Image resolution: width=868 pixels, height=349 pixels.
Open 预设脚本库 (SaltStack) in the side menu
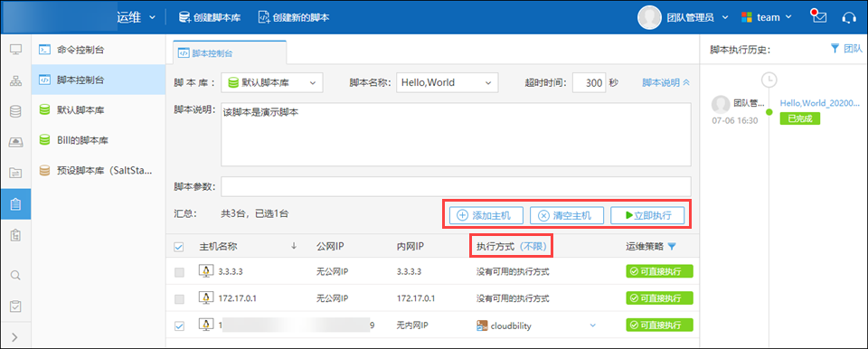click(x=99, y=171)
